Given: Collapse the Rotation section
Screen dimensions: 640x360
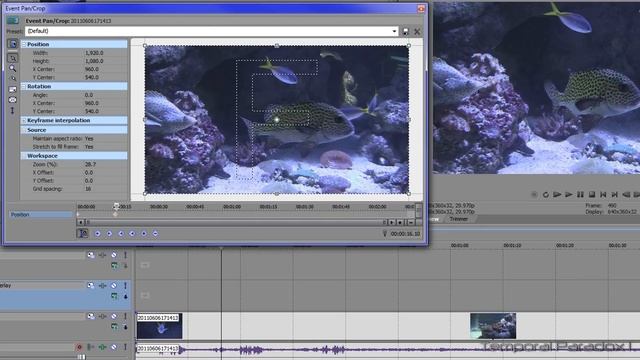Looking at the screenshot, I should [24, 87].
